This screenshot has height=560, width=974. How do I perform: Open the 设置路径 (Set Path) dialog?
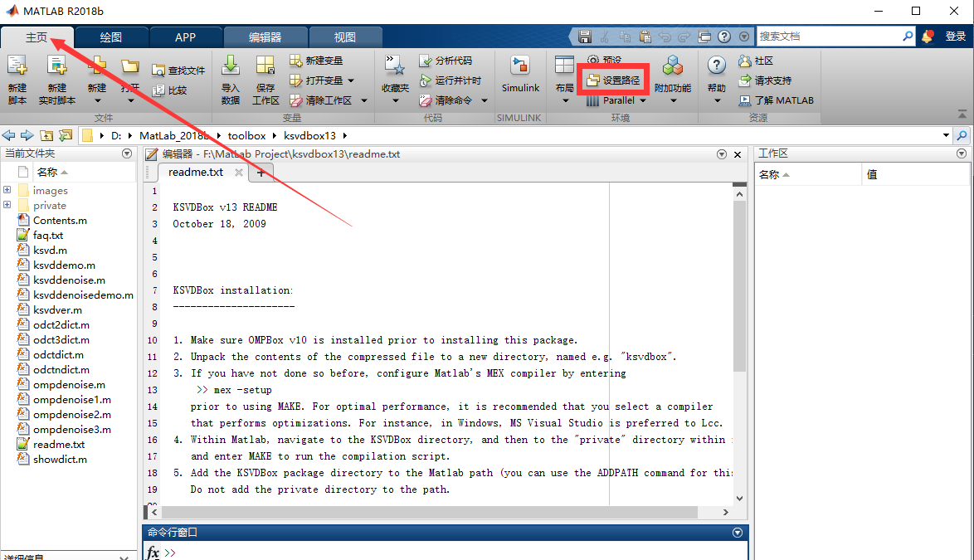pyautogui.click(x=613, y=80)
